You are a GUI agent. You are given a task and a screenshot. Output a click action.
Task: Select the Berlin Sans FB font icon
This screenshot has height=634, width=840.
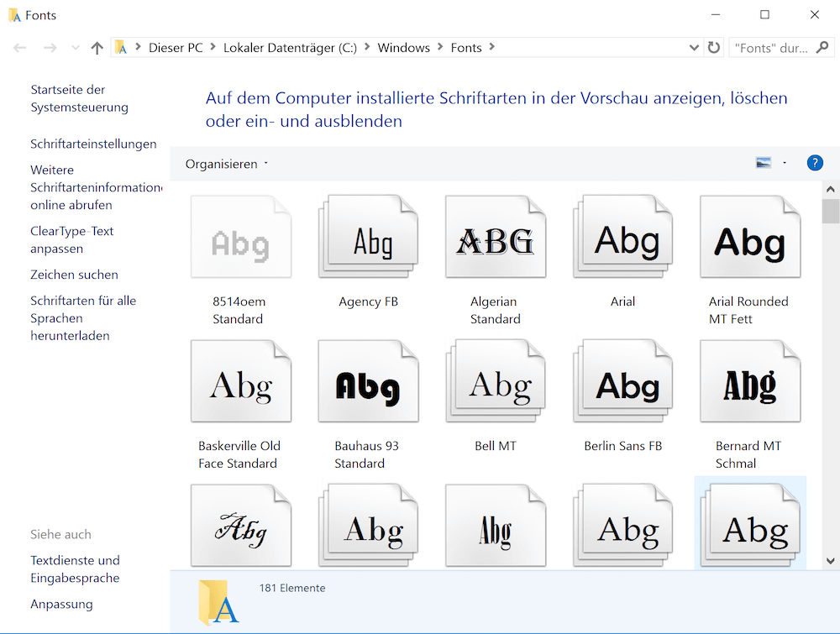pyautogui.click(x=623, y=381)
